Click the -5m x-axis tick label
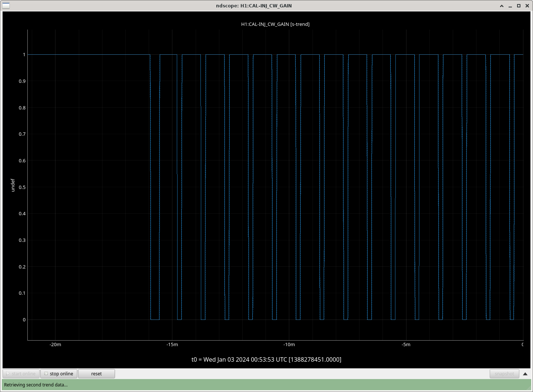Screen dimensions: 533x392 406,344
